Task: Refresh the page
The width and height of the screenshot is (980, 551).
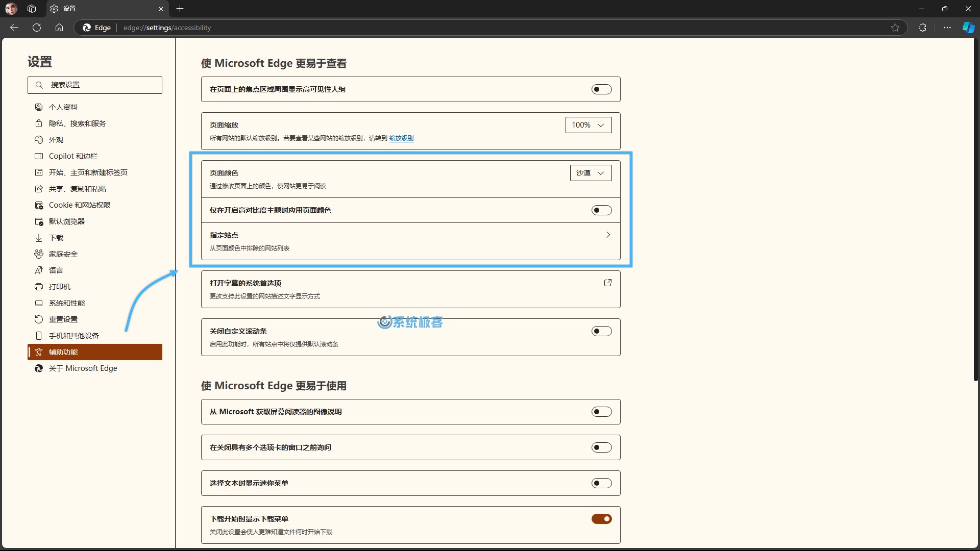Action: [x=37, y=28]
